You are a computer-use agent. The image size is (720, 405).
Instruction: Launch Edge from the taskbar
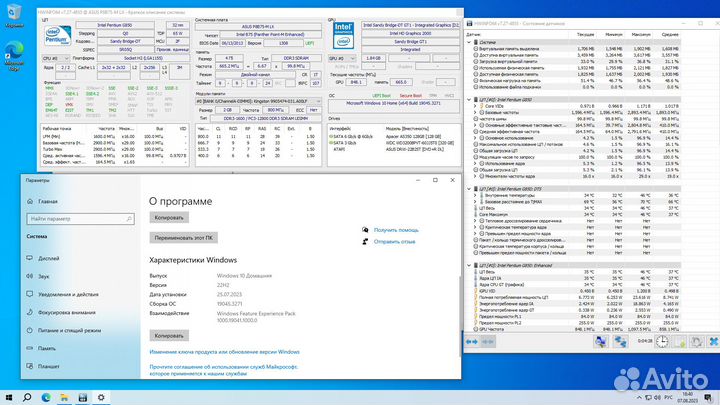click(46, 397)
